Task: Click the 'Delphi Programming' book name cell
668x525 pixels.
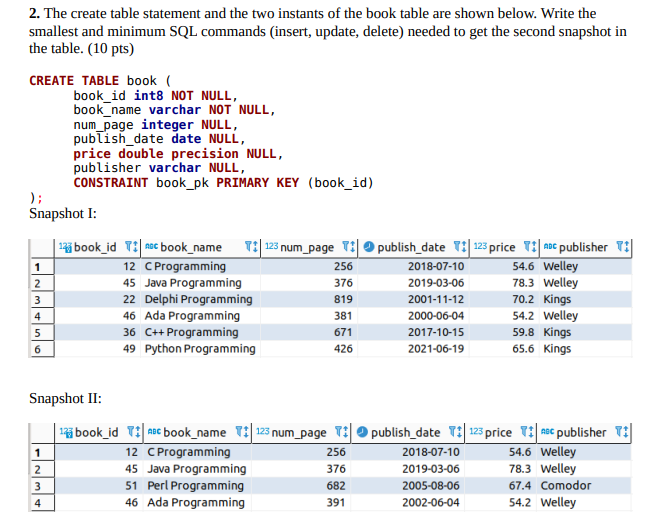Action: [x=200, y=299]
